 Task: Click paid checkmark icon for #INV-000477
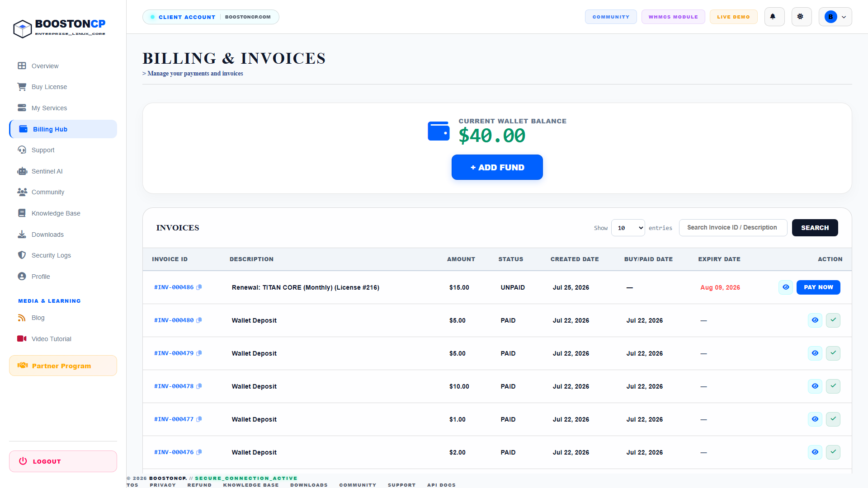point(833,419)
